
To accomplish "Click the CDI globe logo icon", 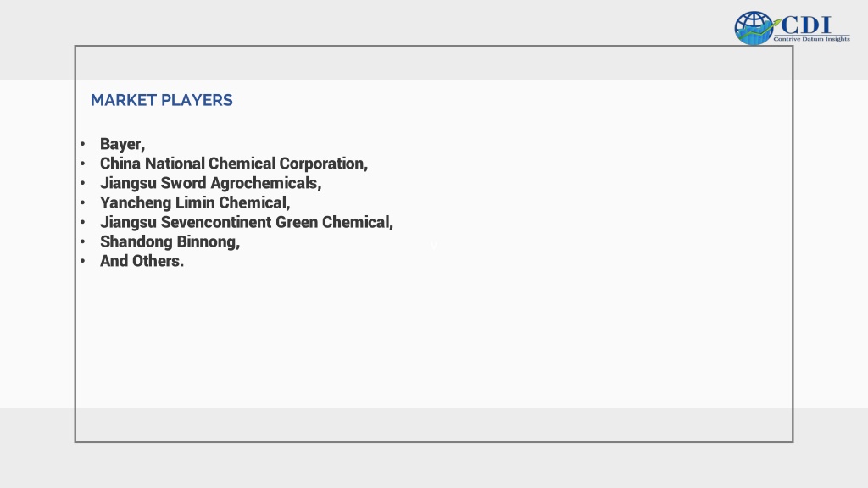I will (754, 28).
